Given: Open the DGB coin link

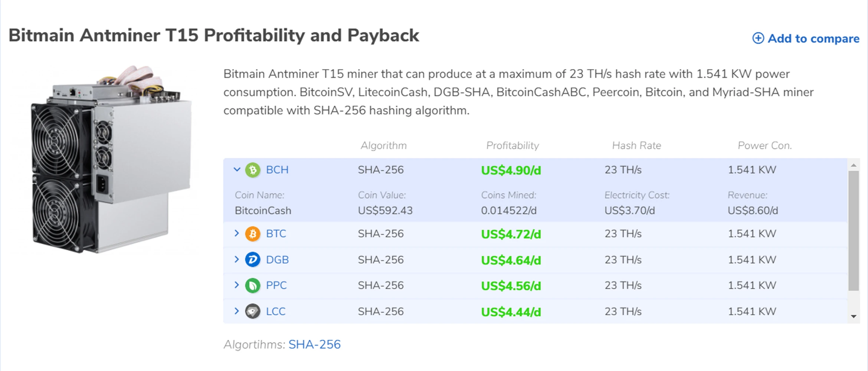Looking at the screenshot, I should click(277, 260).
